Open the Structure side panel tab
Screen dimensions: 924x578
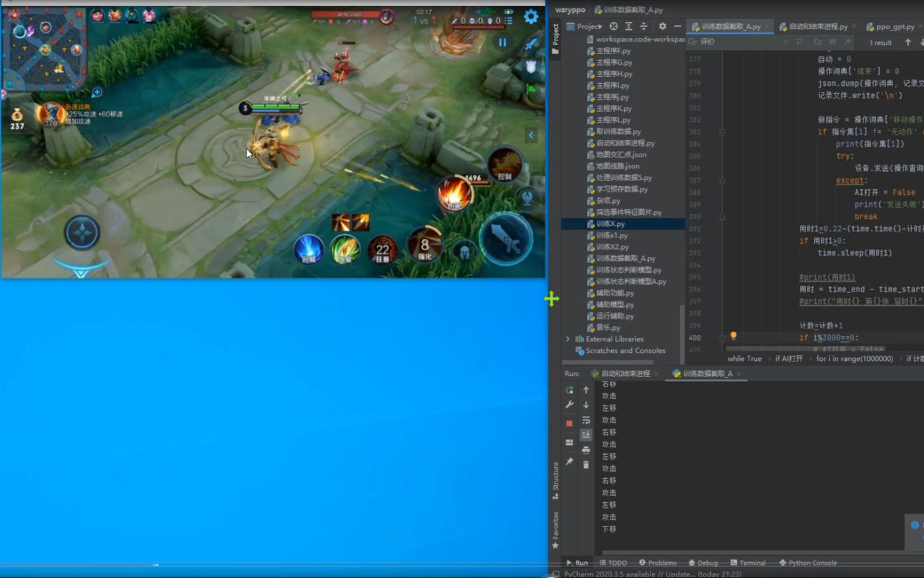555,480
